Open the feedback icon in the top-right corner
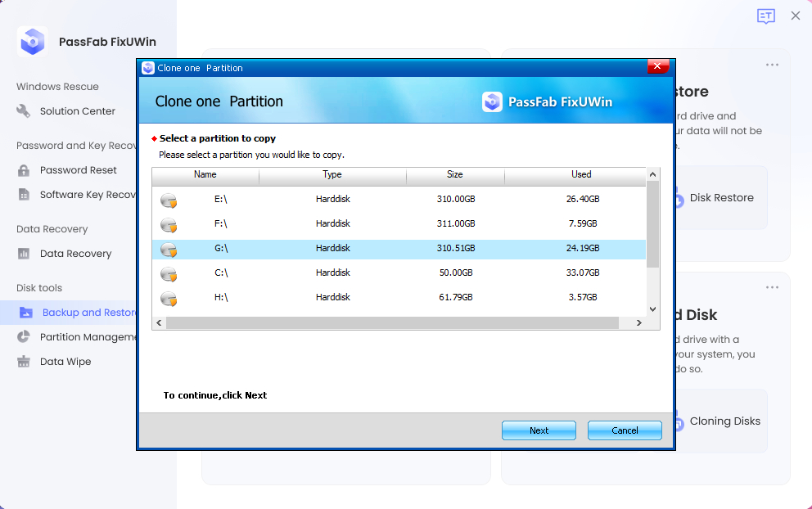The width and height of the screenshot is (812, 509). 765,16
